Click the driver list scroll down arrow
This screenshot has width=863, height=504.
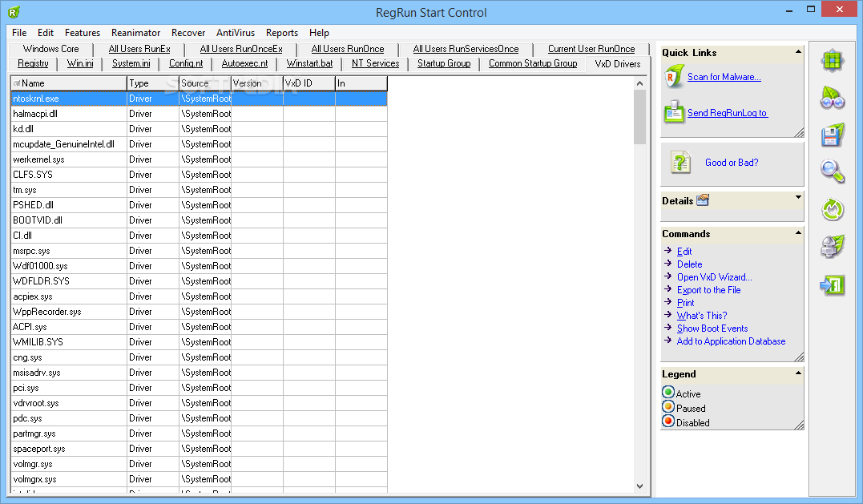click(x=639, y=486)
